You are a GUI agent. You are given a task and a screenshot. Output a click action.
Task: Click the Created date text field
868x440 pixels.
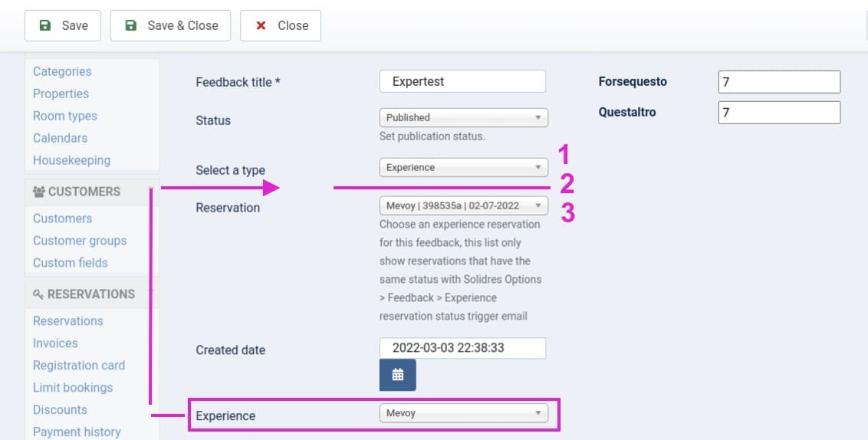click(x=462, y=348)
